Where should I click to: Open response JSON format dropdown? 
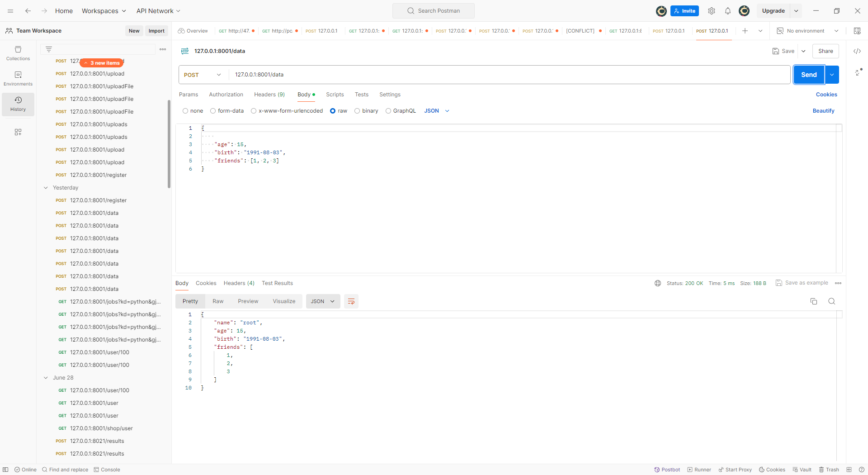pos(323,301)
